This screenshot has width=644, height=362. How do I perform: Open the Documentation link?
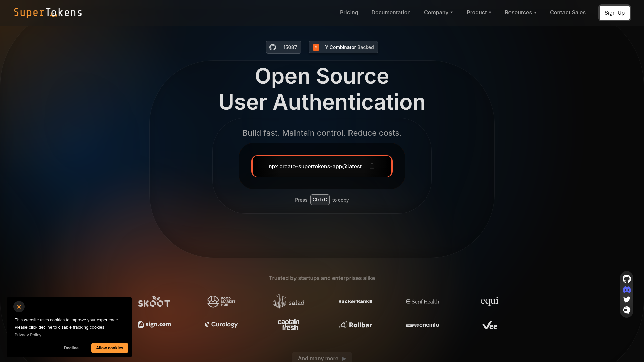(x=391, y=13)
